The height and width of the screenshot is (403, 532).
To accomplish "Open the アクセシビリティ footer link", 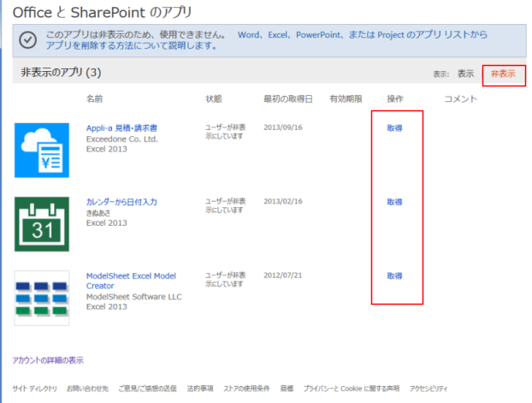I will (429, 388).
